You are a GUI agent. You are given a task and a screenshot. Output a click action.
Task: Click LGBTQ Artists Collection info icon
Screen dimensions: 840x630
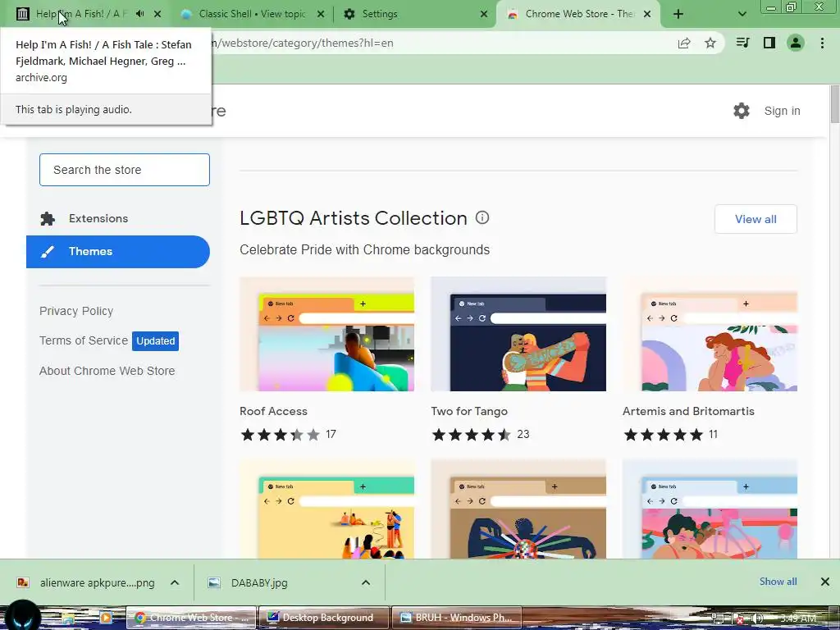tap(482, 217)
